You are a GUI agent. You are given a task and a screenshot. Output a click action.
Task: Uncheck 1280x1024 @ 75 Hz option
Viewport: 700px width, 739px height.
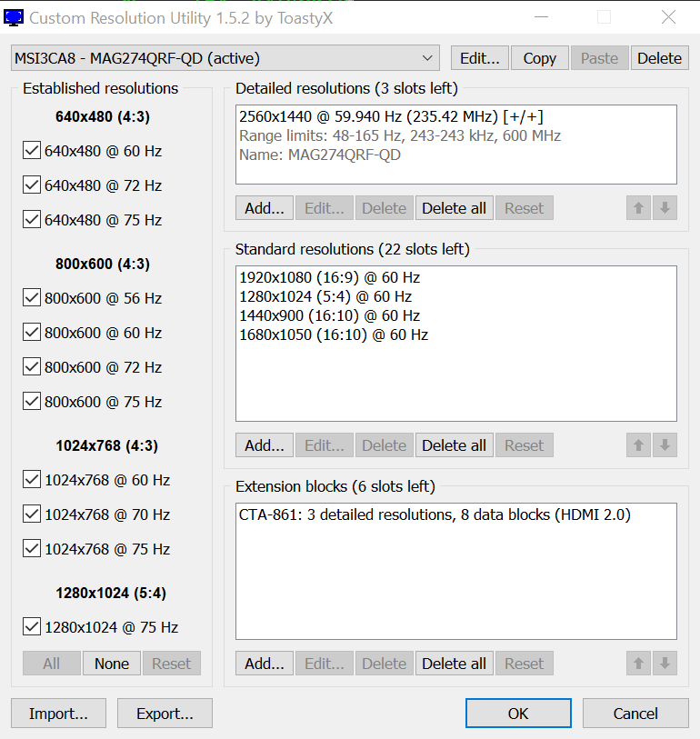[x=32, y=627]
